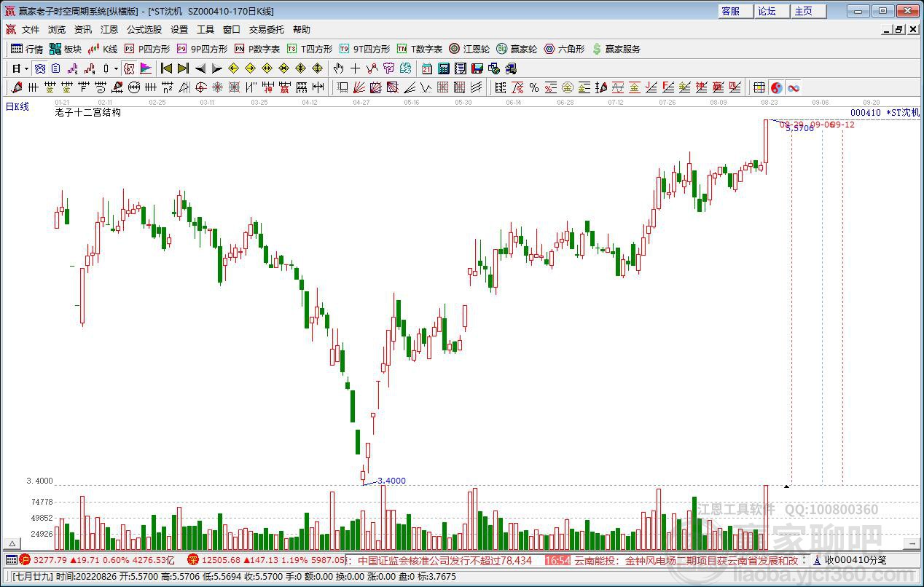Restore the inner document window
This screenshot has width=924, height=587.
tap(899, 30)
